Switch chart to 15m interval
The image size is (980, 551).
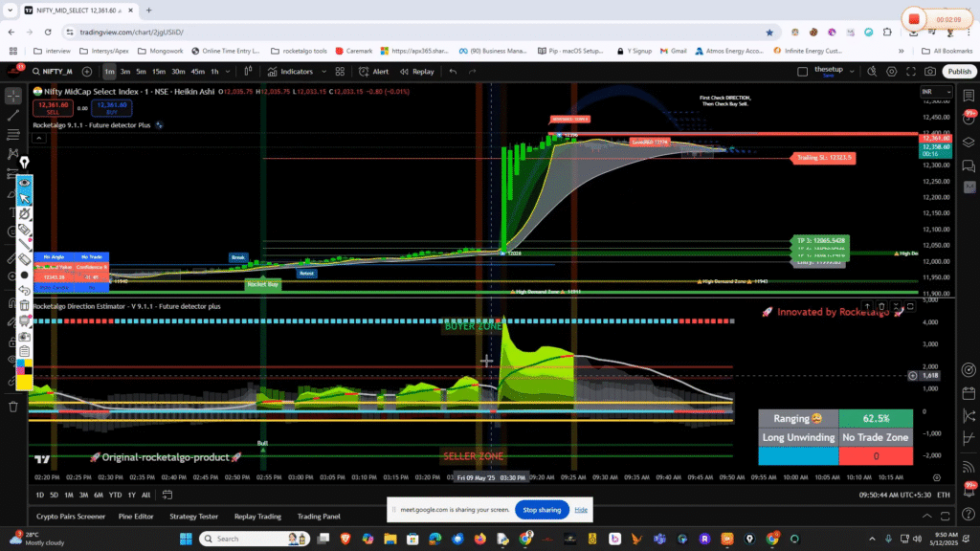[159, 72]
